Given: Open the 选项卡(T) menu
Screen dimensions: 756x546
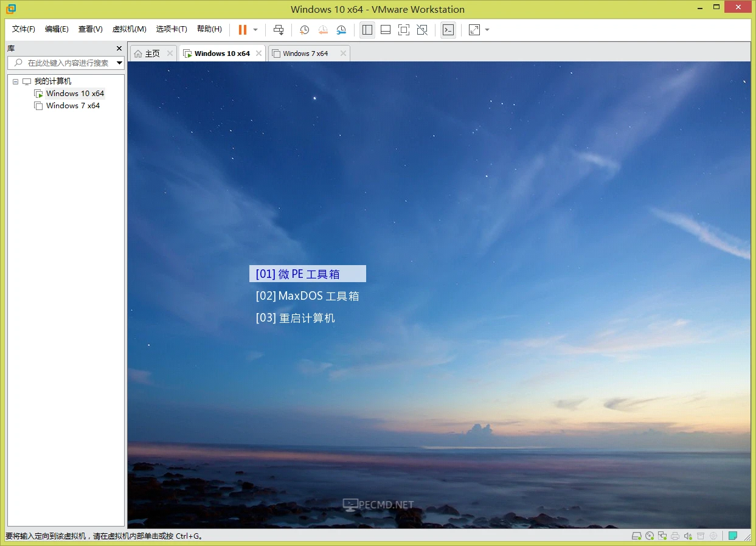Looking at the screenshot, I should pyautogui.click(x=172, y=29).
